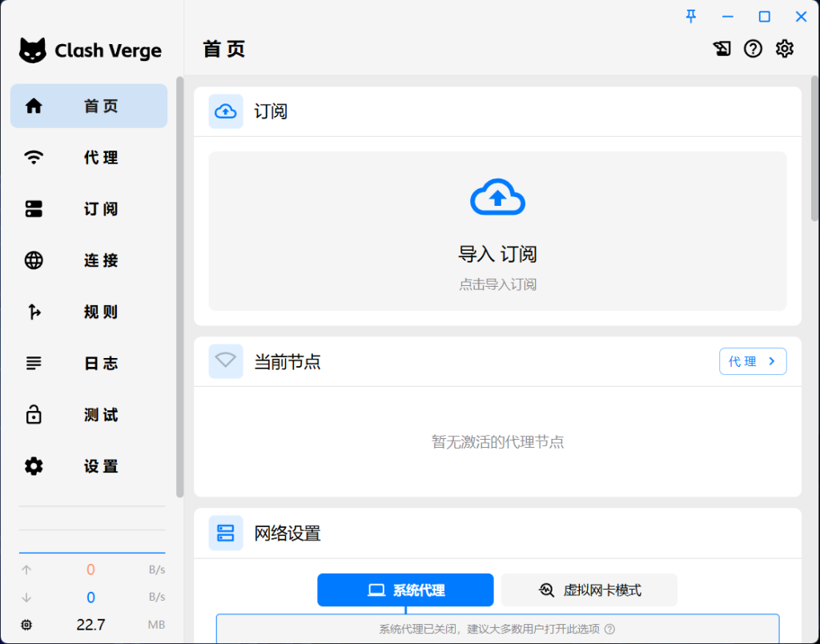Switch to 虚拟网卡模式
The height and width of the screenshot is (644, 820).
(x=588, y=590)
